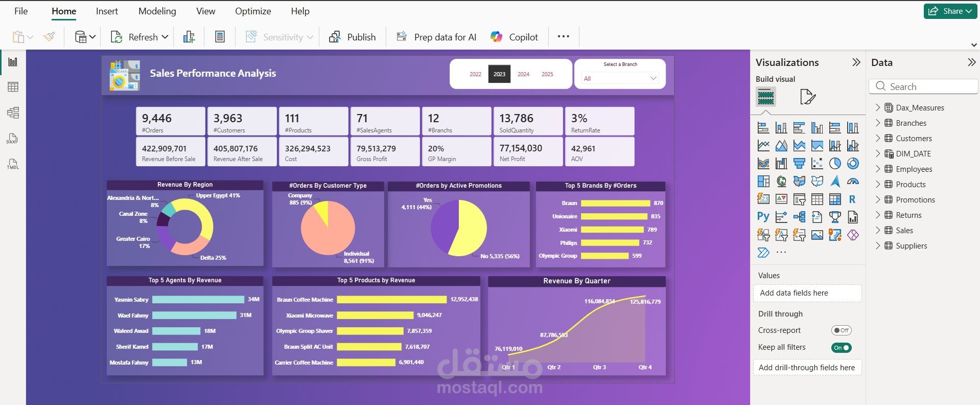980x405 pixels.
Task: Choose Treemap visual
Action: [x=763, y=182]
